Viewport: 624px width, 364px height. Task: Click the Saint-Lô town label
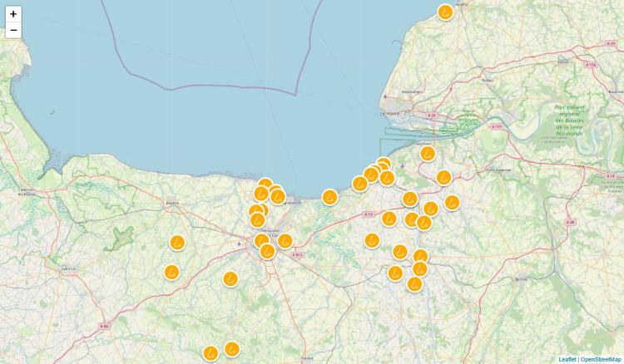point(68,269)
